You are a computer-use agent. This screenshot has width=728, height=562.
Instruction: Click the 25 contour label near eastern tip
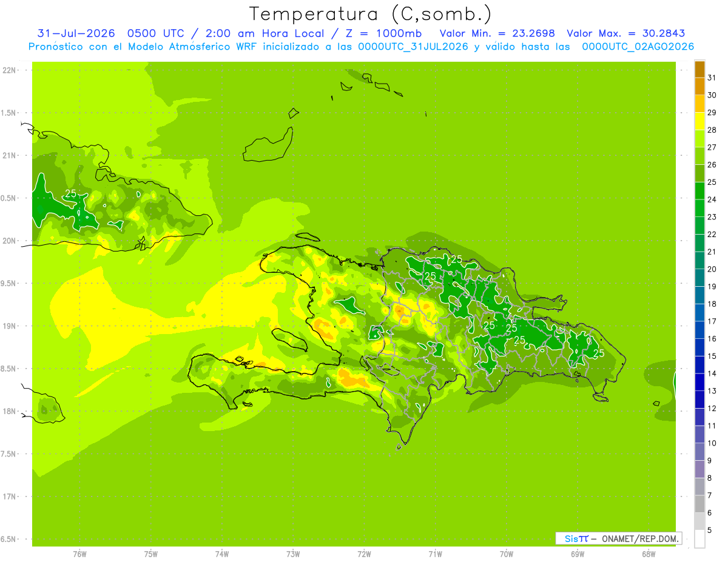pyautogui.click(x=599, y=353)
